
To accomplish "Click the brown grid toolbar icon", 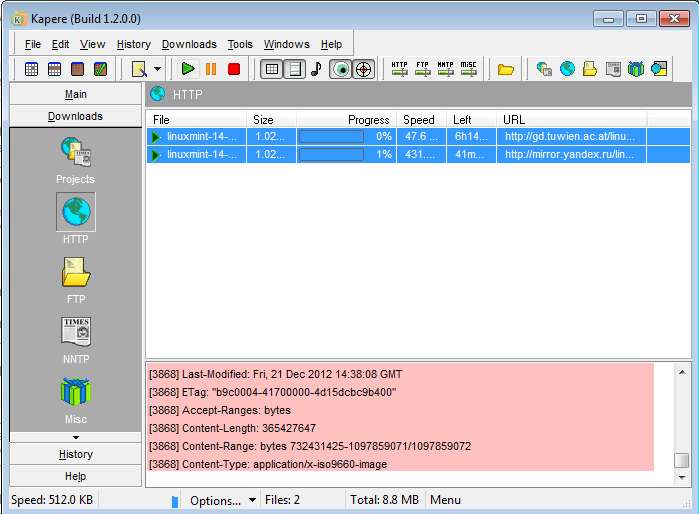I will 78,69.
